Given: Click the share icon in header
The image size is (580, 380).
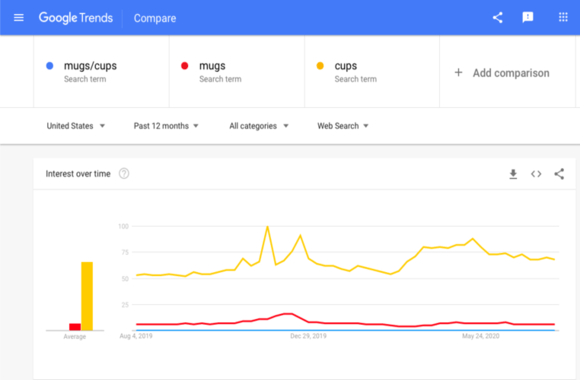Looking at the screenshot, I should (x=498, y=17).
